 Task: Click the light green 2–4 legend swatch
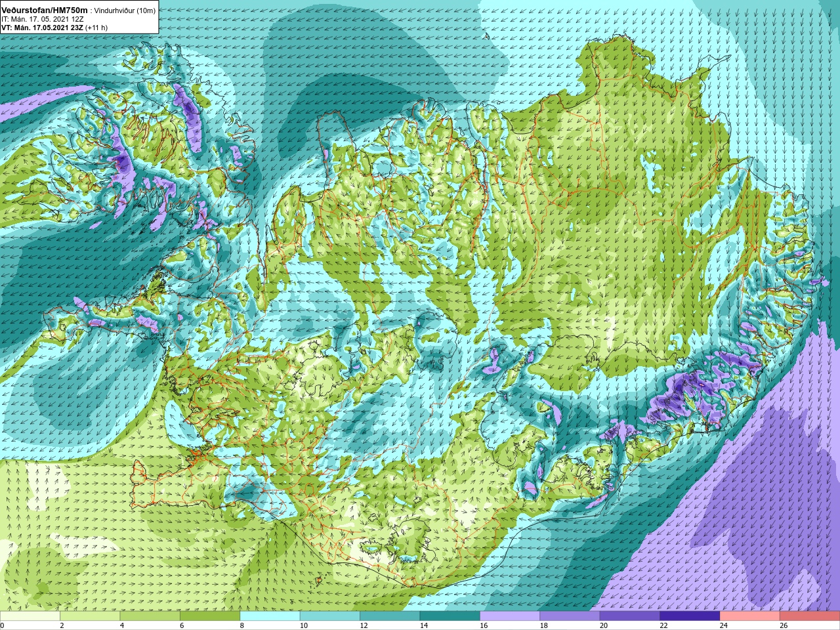click(91, 616)
